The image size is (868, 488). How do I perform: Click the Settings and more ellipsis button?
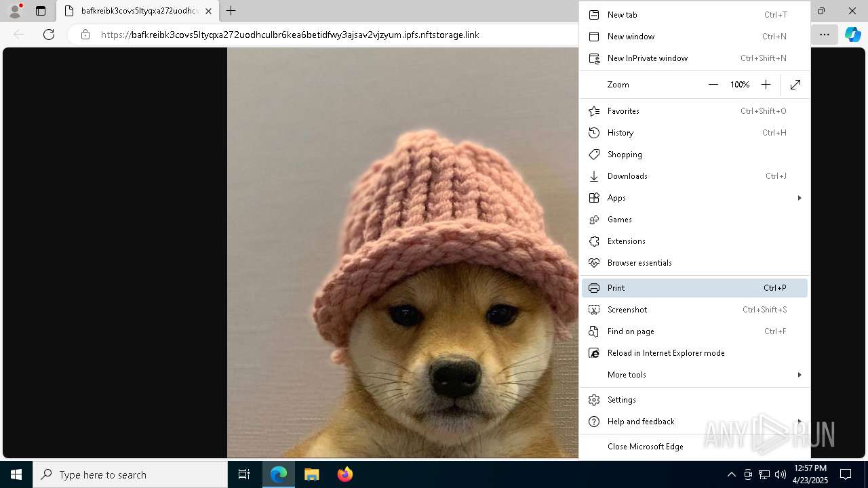click(824, 35)
